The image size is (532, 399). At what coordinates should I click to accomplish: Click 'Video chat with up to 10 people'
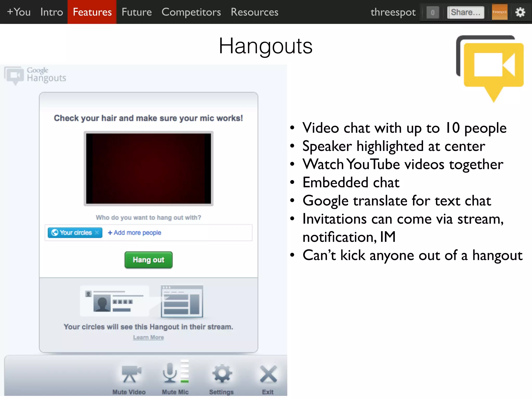pos(404,128)
